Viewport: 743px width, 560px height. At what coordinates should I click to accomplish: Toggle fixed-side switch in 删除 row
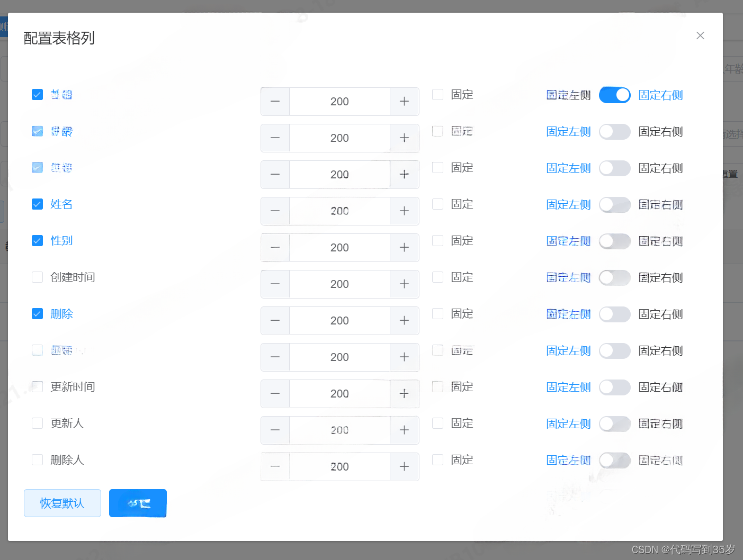click(615, 314)
